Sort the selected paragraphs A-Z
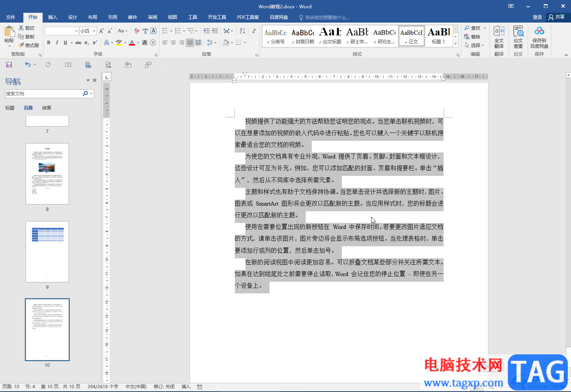 coord(242,31)
